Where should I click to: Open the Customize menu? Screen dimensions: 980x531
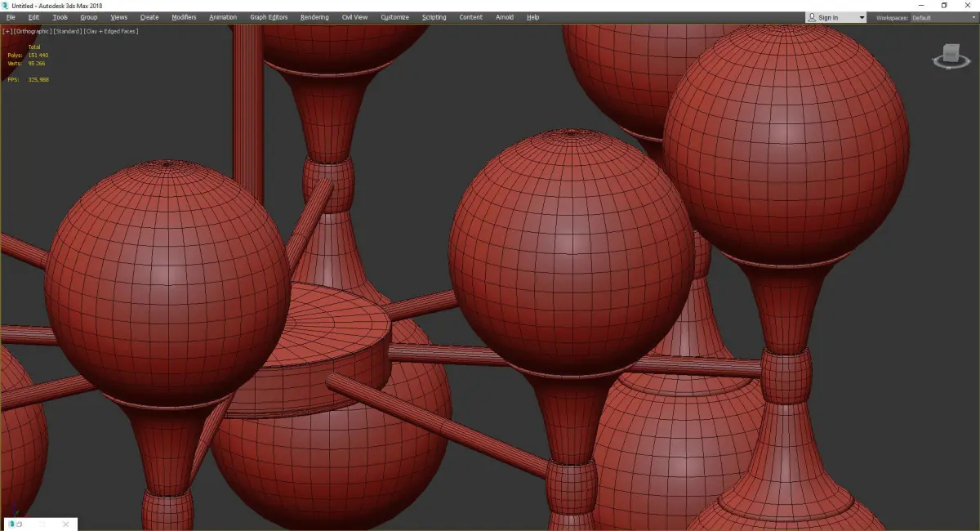coord(395,17)
